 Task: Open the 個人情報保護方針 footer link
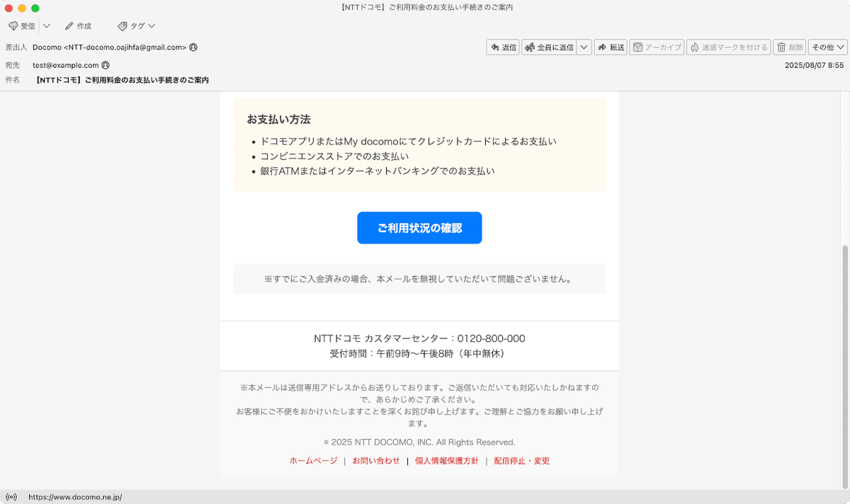coord(447,461)
